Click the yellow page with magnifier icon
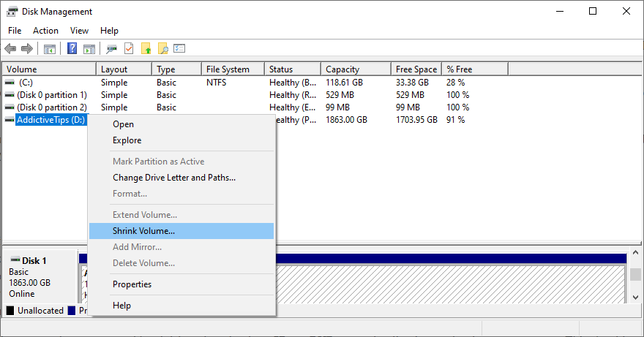644x337 pixels. (x=162, y=49)
